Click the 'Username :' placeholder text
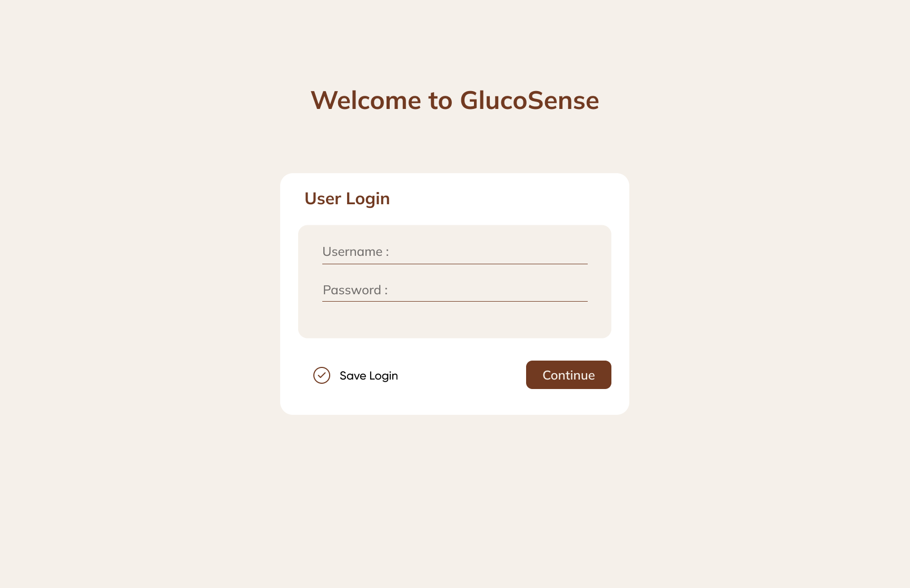 coord(355,252)
